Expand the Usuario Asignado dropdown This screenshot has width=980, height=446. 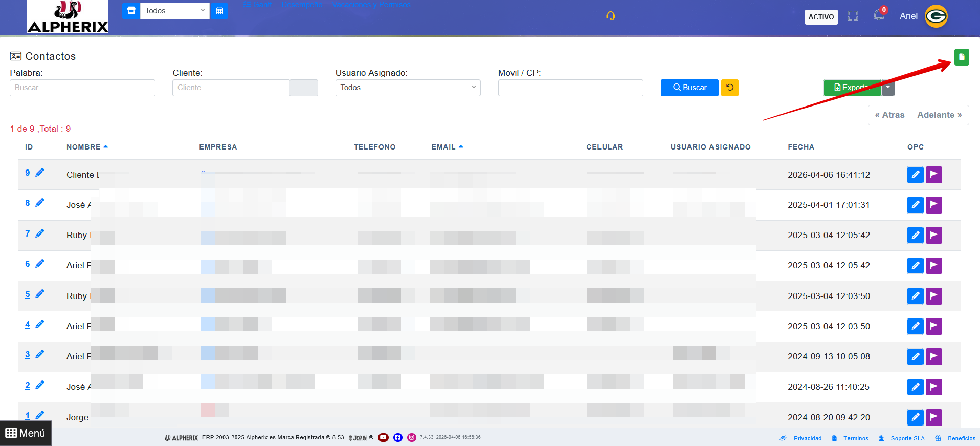[x=408, y=88]
